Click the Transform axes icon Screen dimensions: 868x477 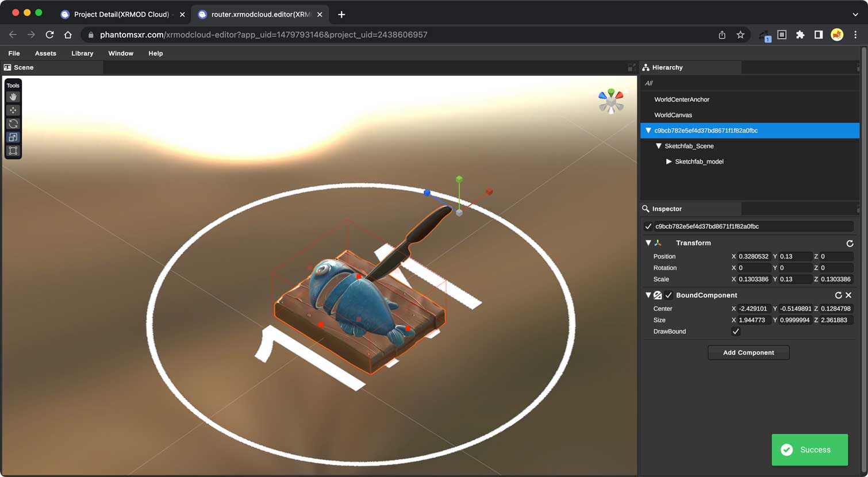[658, 243]
